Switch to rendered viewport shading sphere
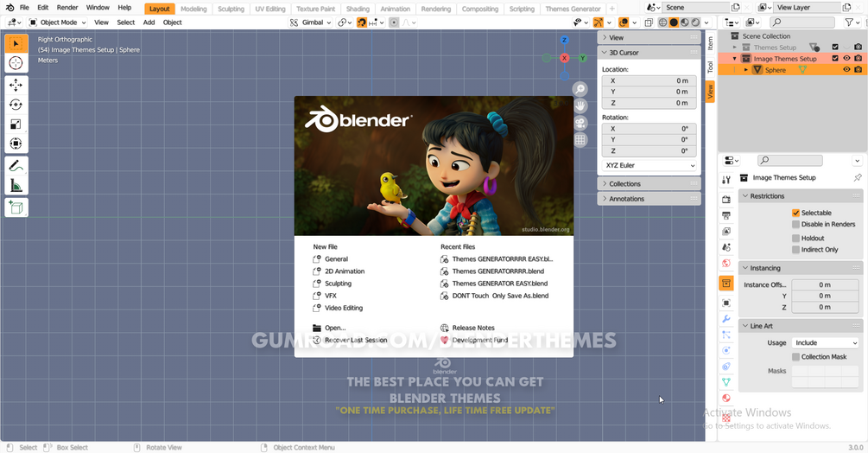The height and width of the screenshot is (453, 868). click(695, 22)
